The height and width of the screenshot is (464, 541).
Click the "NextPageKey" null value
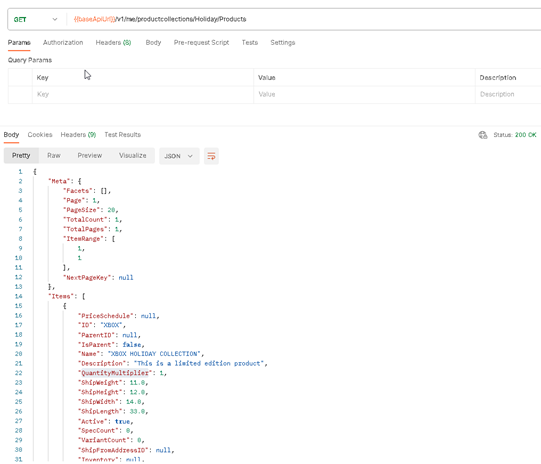pyautogui.click(x=126, y=277)
